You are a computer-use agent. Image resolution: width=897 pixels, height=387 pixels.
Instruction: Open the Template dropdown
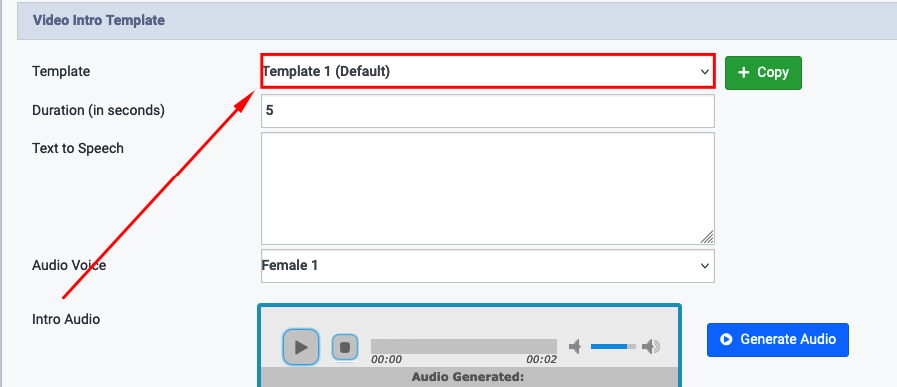pos(487,72)
